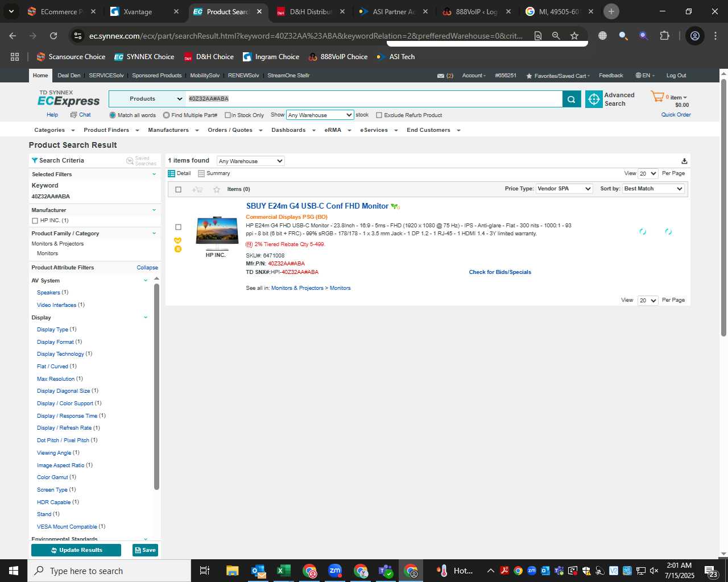This screenshot has height=582, width=728.
Task: Click Check for Bids/Specials link
Action: 500,272
